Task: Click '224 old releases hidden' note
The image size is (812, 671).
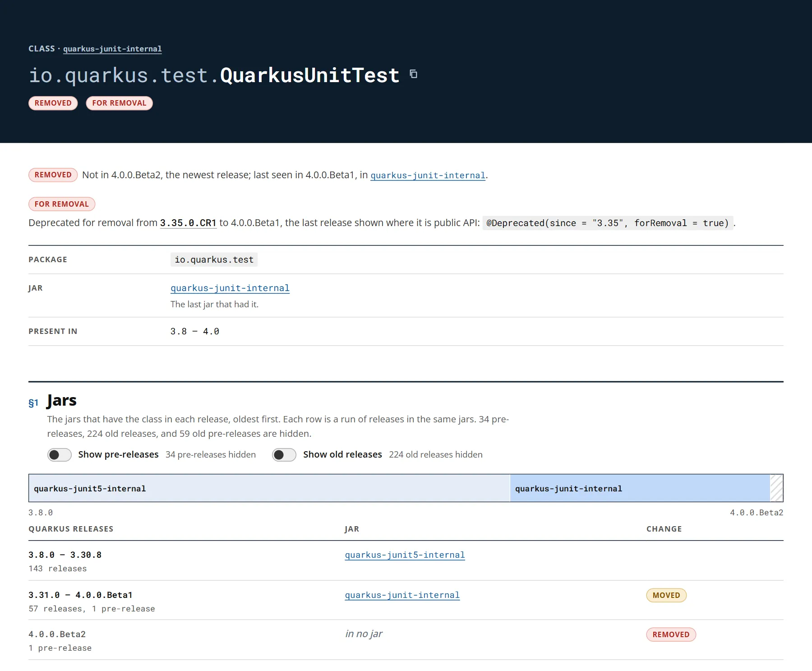Action: (436, 454)
